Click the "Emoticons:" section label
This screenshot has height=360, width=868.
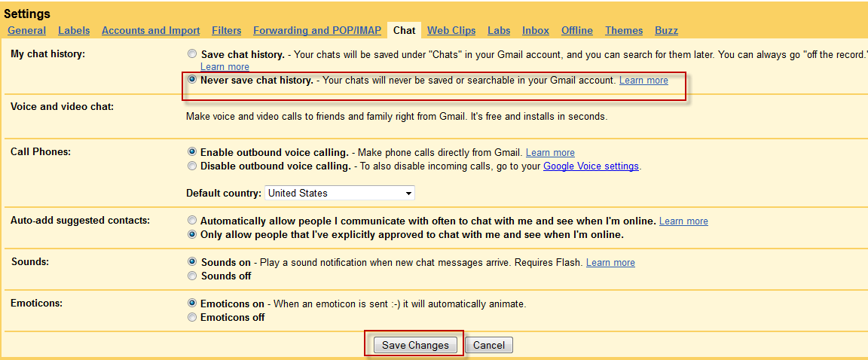(x=36, y=304)
